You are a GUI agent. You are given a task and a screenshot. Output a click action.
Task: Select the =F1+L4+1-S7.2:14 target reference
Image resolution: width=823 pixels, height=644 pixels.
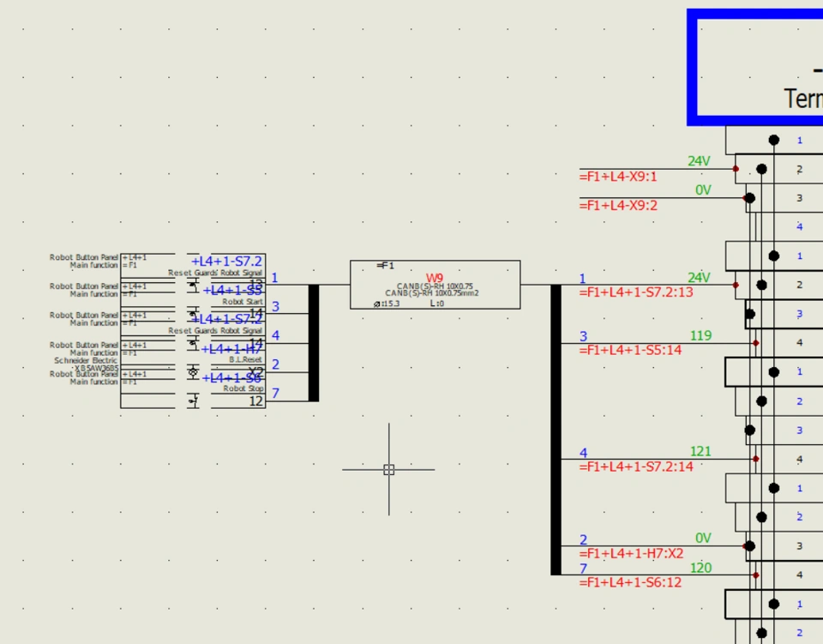click(636, 466)
